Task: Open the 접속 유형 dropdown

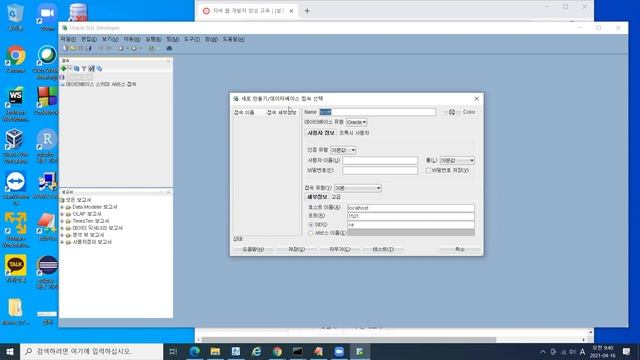Action: [358, 188]
